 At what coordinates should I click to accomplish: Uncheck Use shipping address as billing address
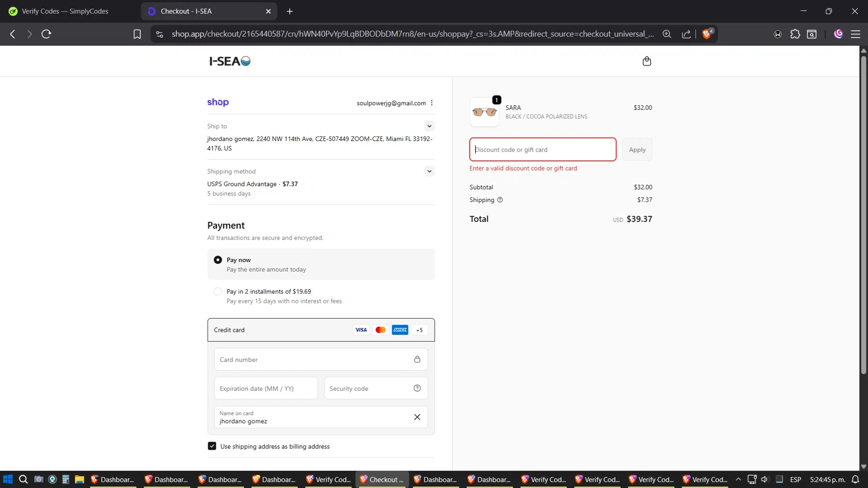point(212,446)
